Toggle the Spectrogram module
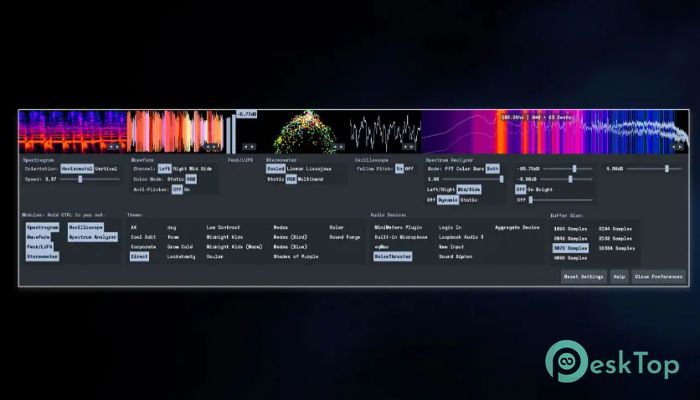 click(42, 228)
